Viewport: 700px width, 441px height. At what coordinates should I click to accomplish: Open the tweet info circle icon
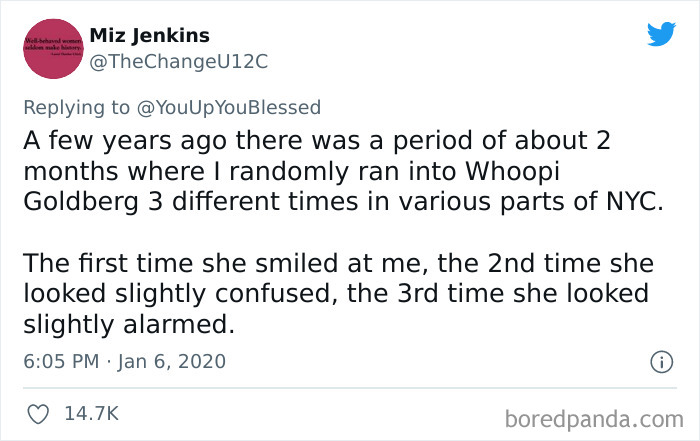click(660, 361)
